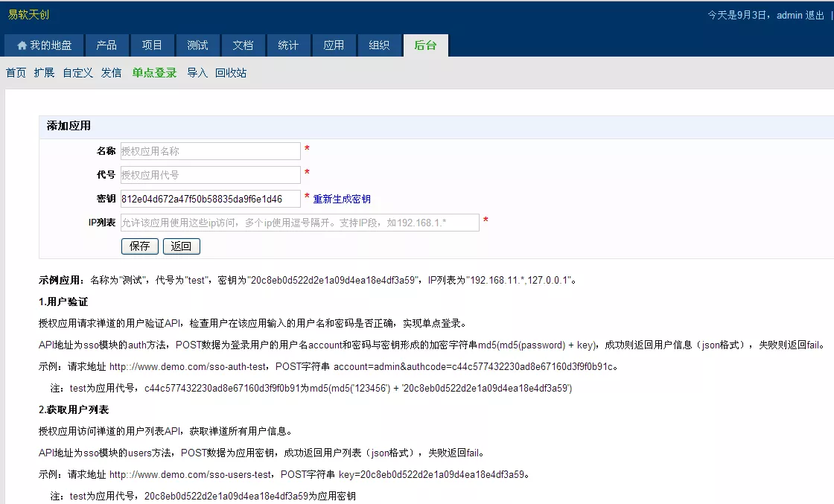This screenshot has width=834, height=504.
Task: Log out via the 退出 link
Action: point(815,16)
